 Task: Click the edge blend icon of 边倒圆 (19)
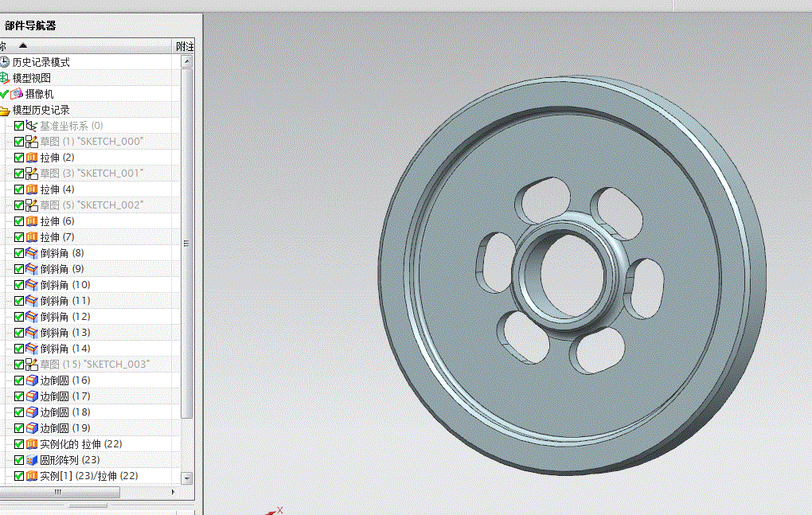pos(32,428)
